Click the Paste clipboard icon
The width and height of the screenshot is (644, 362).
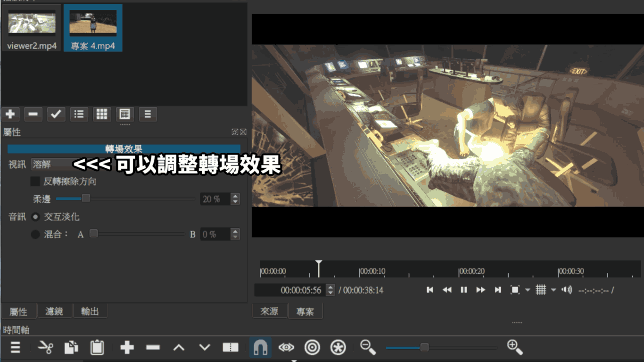(x=97, y=348)
